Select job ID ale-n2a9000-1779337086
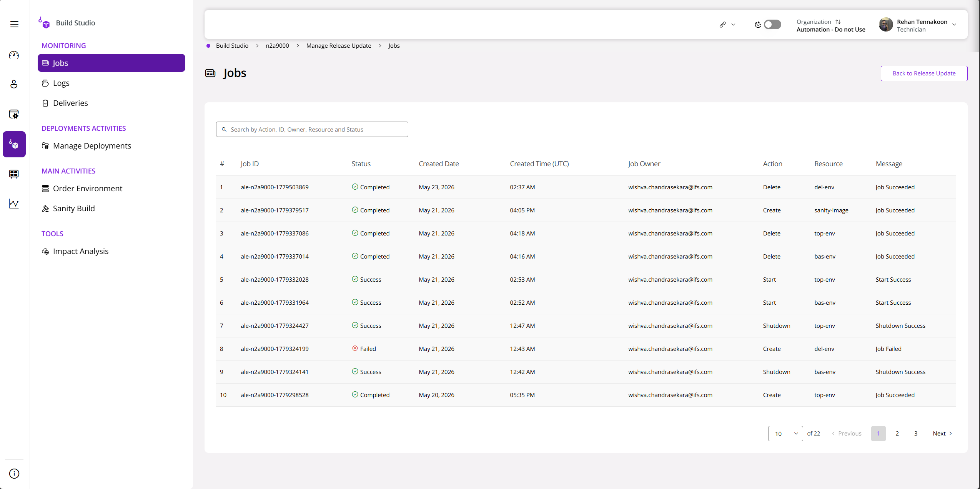The height and width of the screenshot is (489, 980). click(275, 234)
